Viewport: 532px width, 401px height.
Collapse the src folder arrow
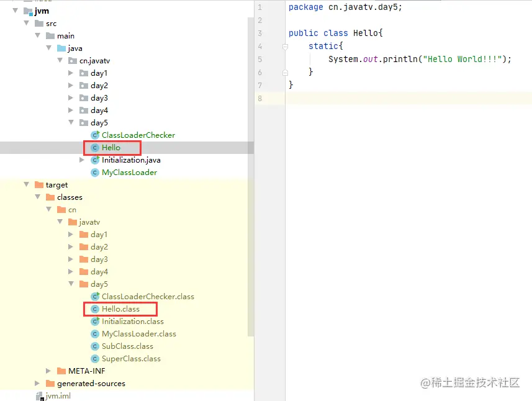pyautogui.click(x=27, y=23)
